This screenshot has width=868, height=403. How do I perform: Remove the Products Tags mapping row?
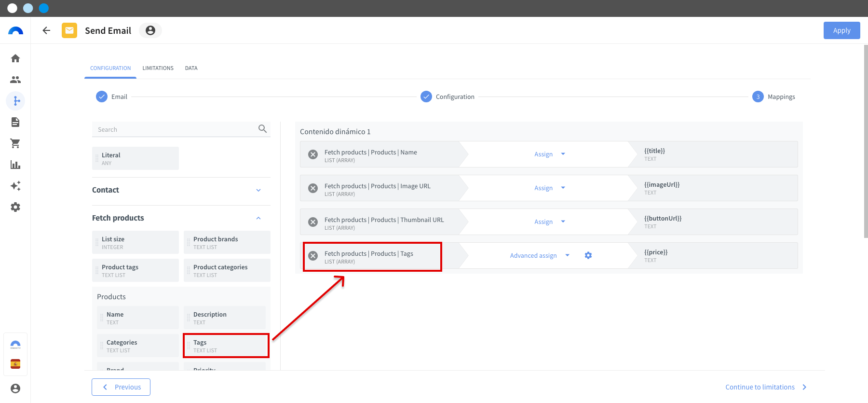click(313, 256)
